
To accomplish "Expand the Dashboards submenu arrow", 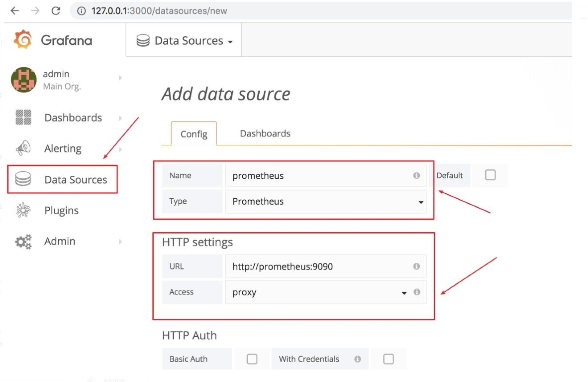I will tap(120, 118).
